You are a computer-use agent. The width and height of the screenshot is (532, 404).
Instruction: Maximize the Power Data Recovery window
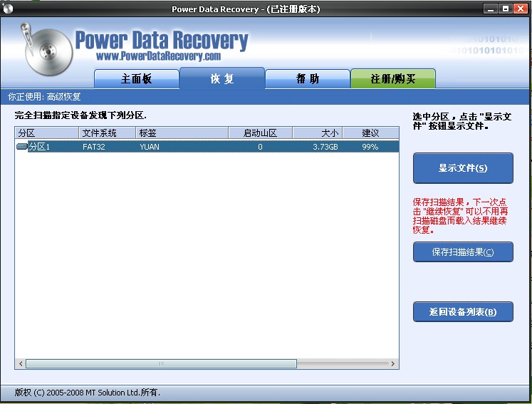(506, 9)
